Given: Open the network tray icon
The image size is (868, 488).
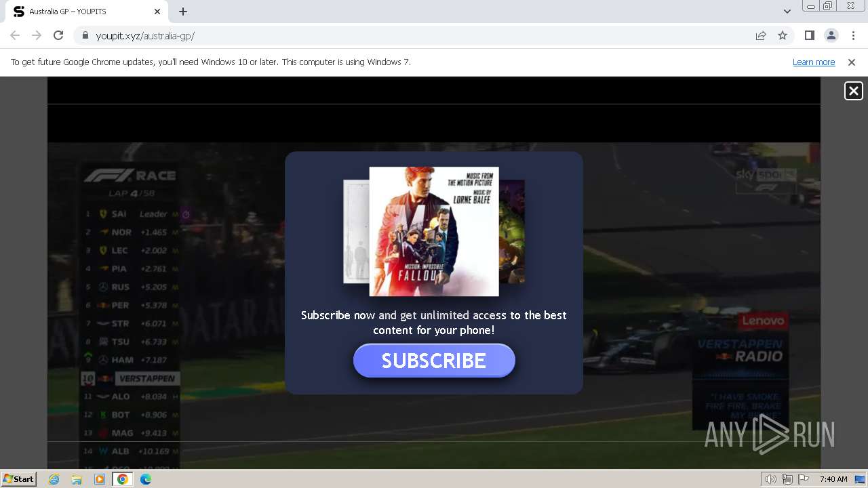Looking at the screenshot, I should pyautogui.click(x=787, y=479).
